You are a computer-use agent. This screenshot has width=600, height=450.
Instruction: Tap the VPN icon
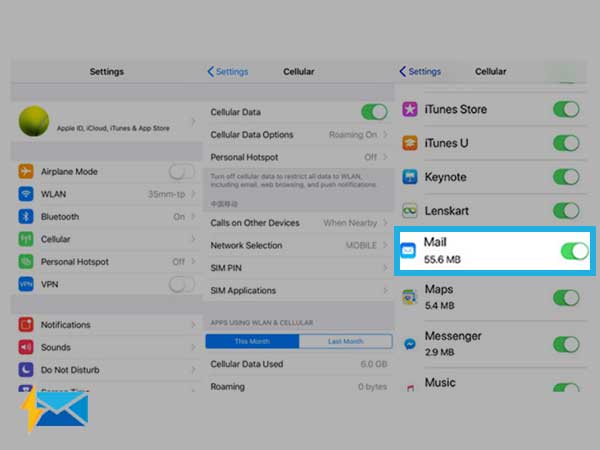coord(26,284)
